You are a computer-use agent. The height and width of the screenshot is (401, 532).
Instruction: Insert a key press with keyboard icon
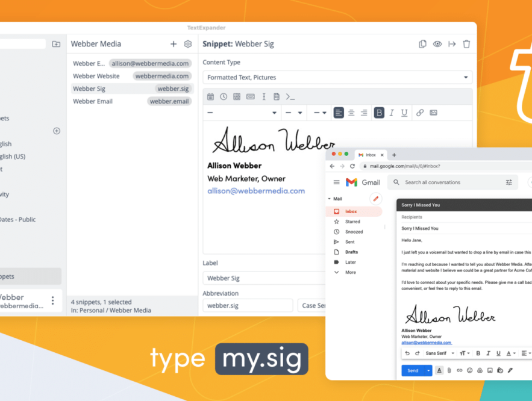coord(251,96)
